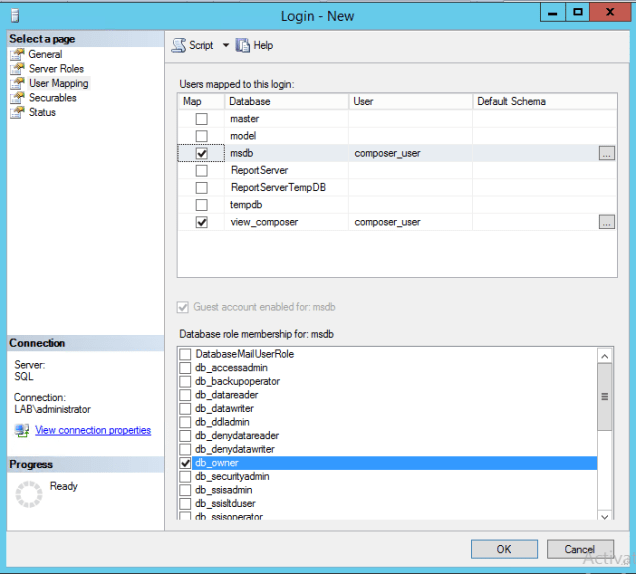The width and height of the screenshot is (636, 574).
Task: Select the model database name
Action: click(x=243, y=136)
